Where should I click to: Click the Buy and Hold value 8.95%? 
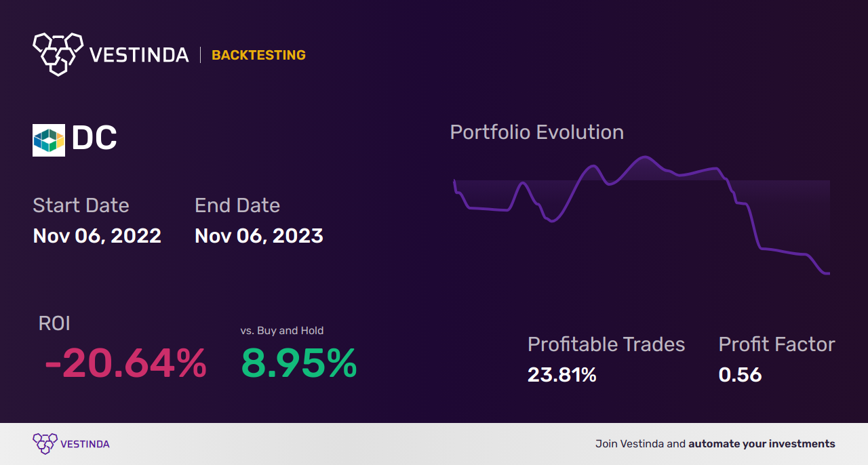point(299,363)
